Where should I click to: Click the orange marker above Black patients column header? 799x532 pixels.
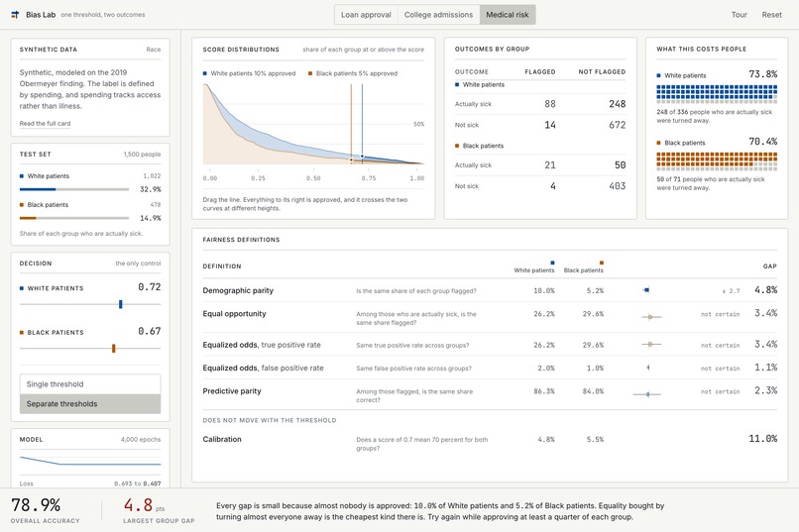(x=602, y=263)
